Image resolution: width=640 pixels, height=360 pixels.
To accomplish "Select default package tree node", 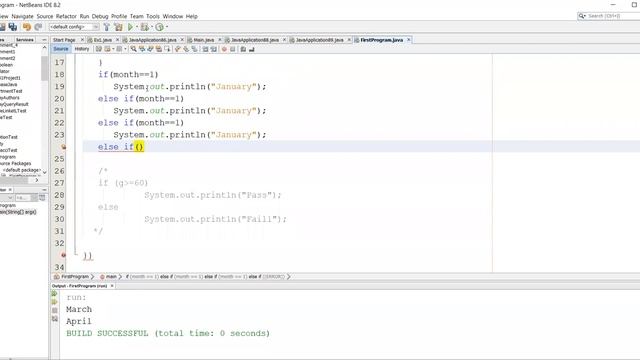I will (x=22, y=170).
